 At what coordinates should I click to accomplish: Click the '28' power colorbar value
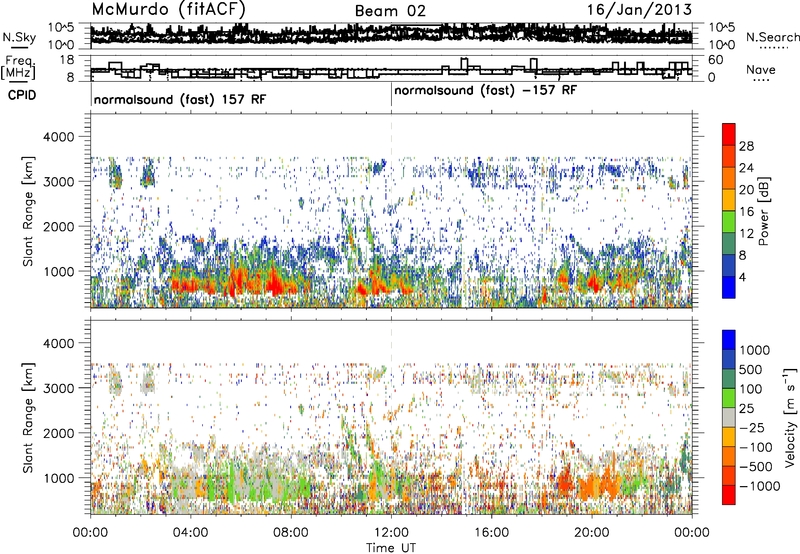(x=747, y=146)
